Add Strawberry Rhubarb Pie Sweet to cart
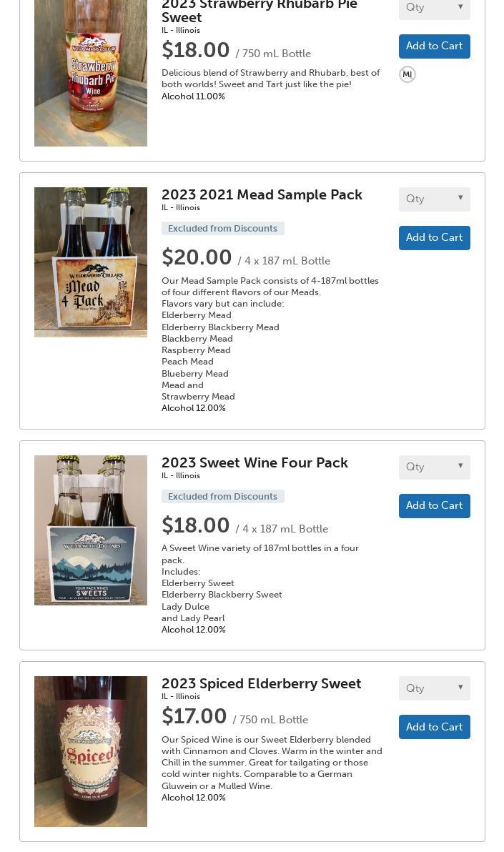504x852 pixels. coord(434,46)
